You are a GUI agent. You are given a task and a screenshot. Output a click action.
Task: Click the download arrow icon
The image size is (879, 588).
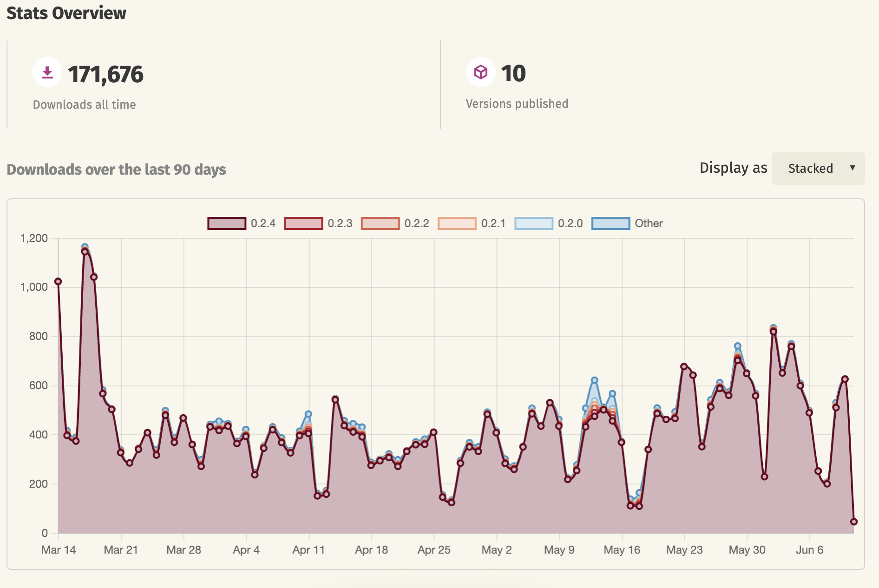[x=47, y=72]
